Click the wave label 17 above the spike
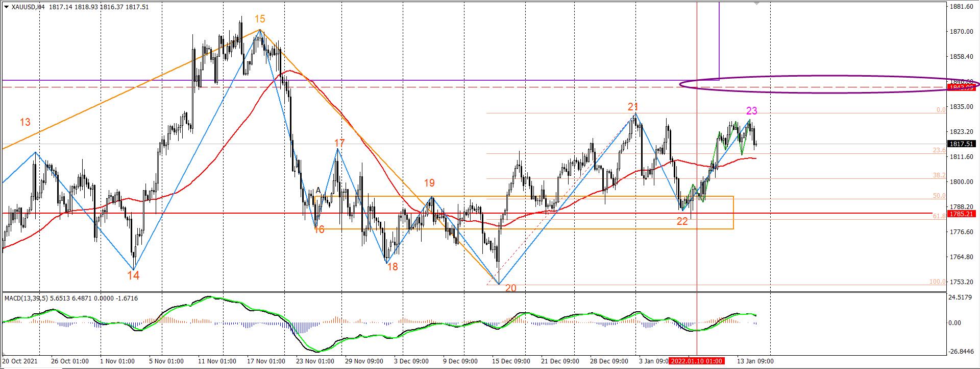 point(339,143)
